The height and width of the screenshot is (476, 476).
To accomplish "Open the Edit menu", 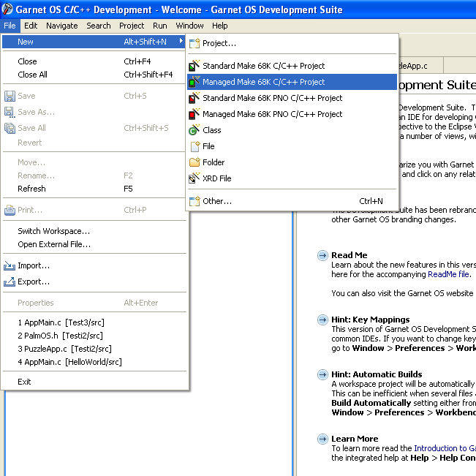I will 31,26.
